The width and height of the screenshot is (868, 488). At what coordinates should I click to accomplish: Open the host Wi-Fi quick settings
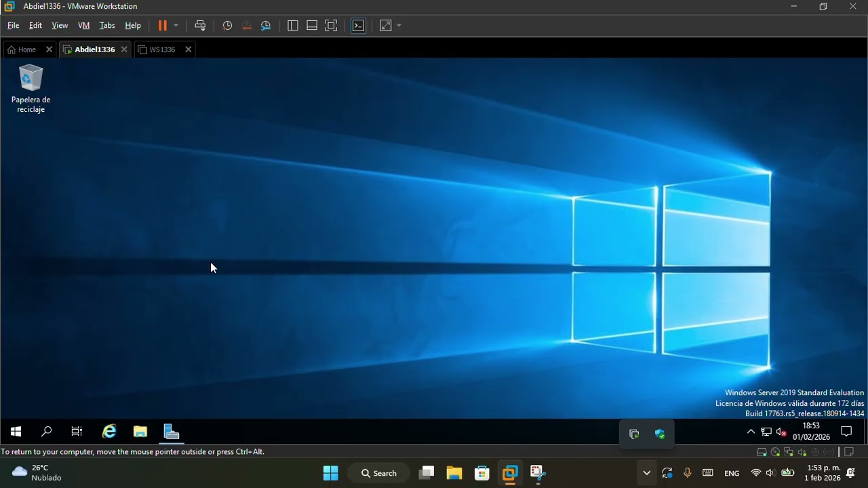(755, 473)
